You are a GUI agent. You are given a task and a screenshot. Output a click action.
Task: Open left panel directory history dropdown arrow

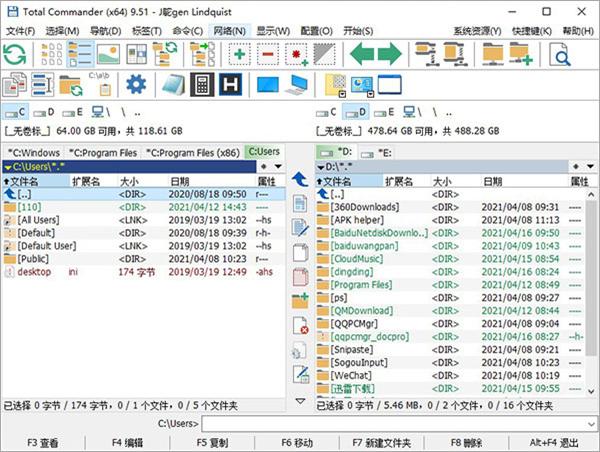279,167
